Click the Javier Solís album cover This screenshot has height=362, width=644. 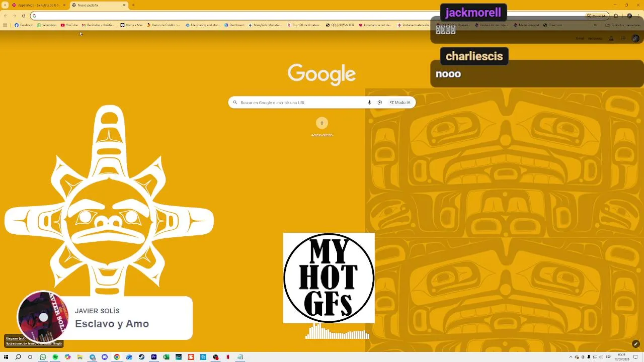click(x=43, y=317)
